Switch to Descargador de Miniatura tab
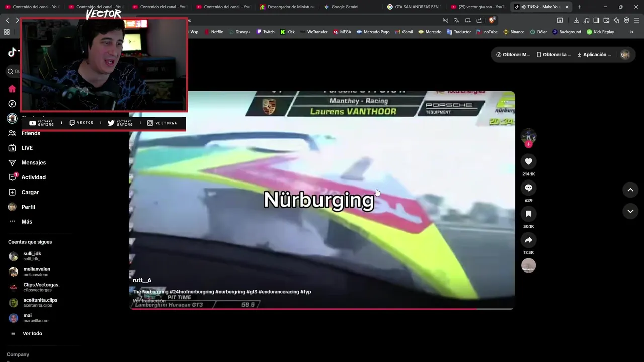 pyautogui.click(x=287, y=7)
